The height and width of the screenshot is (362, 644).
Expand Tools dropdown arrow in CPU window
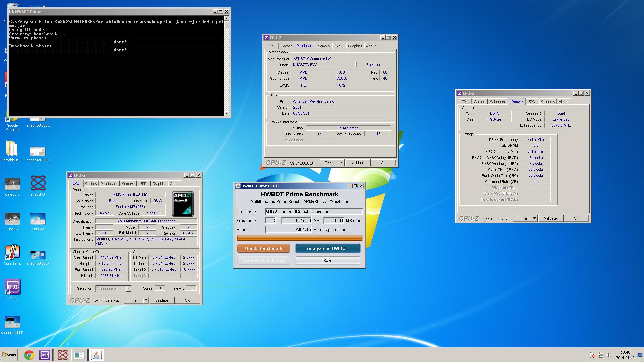coord(146,300)
